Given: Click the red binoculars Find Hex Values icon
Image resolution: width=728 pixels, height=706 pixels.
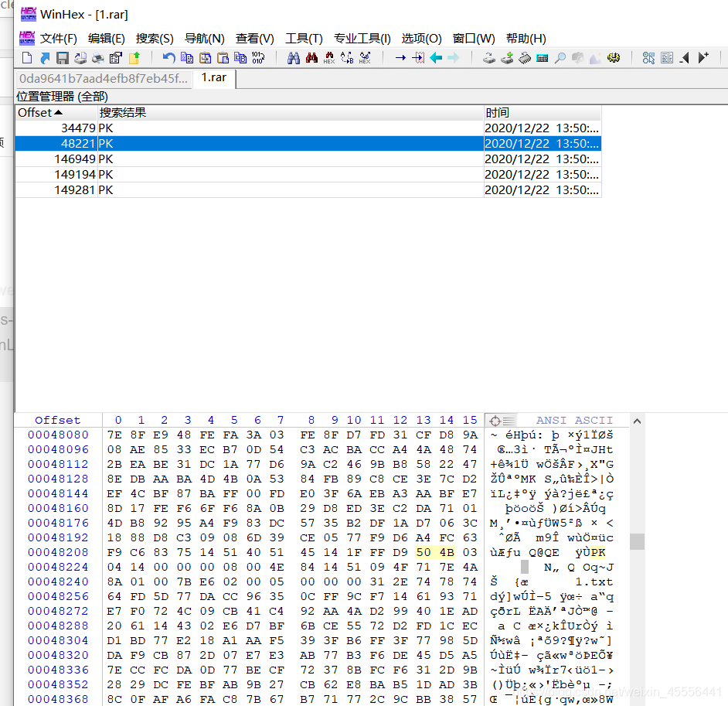Looking at the screenshot, I should [x=311, y=58].
